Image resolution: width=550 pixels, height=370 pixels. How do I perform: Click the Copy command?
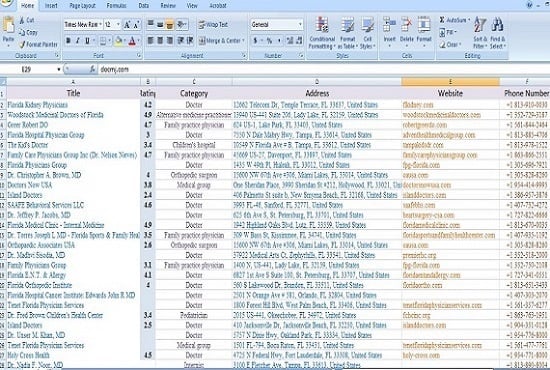click(x=28, y=33)
